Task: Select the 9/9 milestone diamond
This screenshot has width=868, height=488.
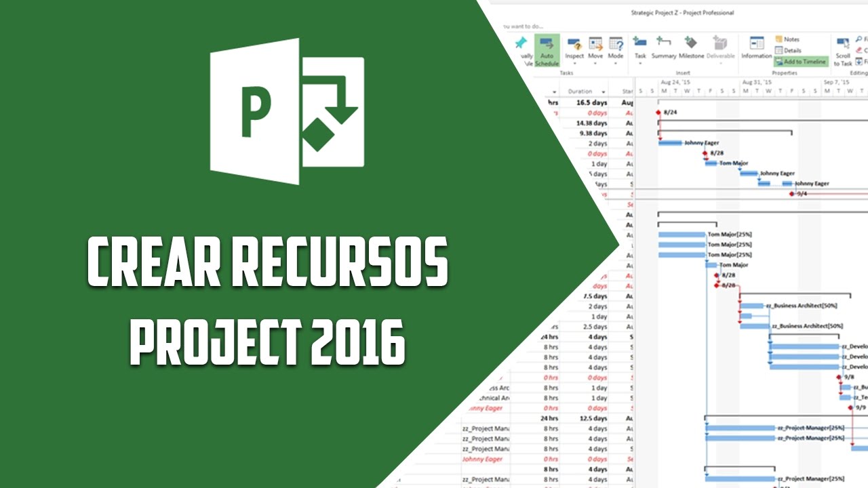Action: 850,407
